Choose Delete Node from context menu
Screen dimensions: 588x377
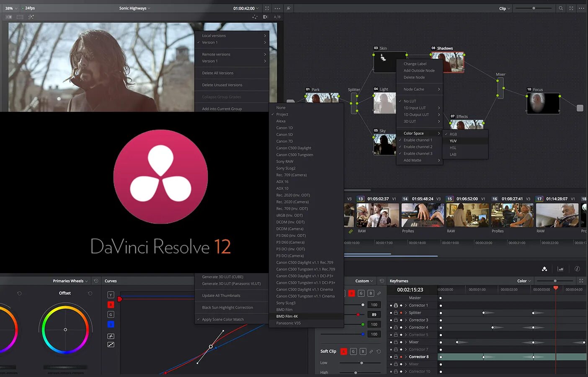(414, 77)
